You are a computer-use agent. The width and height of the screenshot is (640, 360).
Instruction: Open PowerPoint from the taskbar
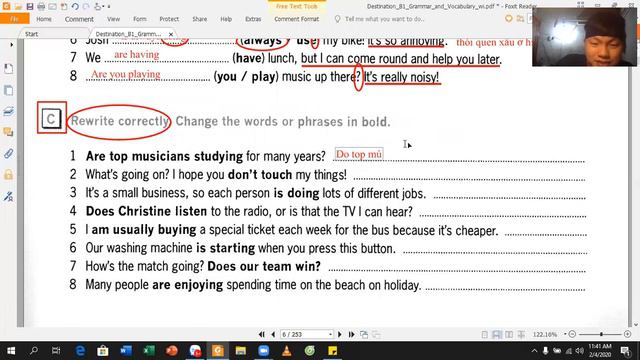pos(172,351)
